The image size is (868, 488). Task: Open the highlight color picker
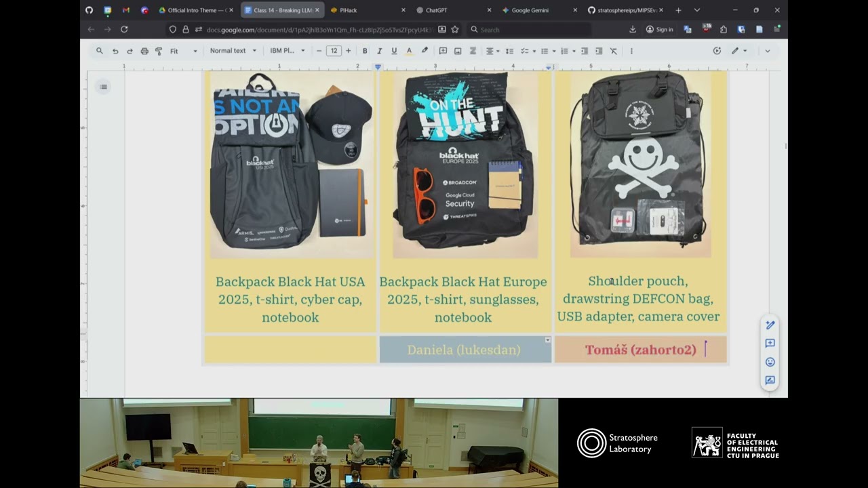tap(425, 51)
